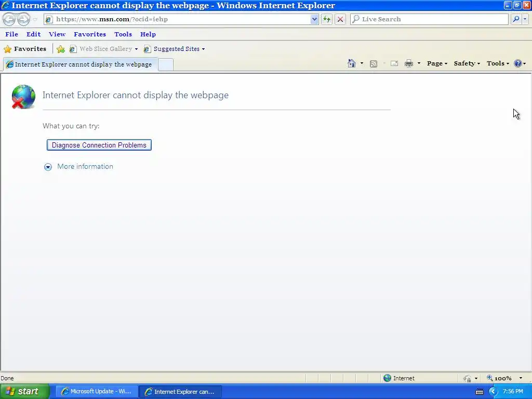
Task: Click the Live Search input box
Action: click(x=429, y=19)
